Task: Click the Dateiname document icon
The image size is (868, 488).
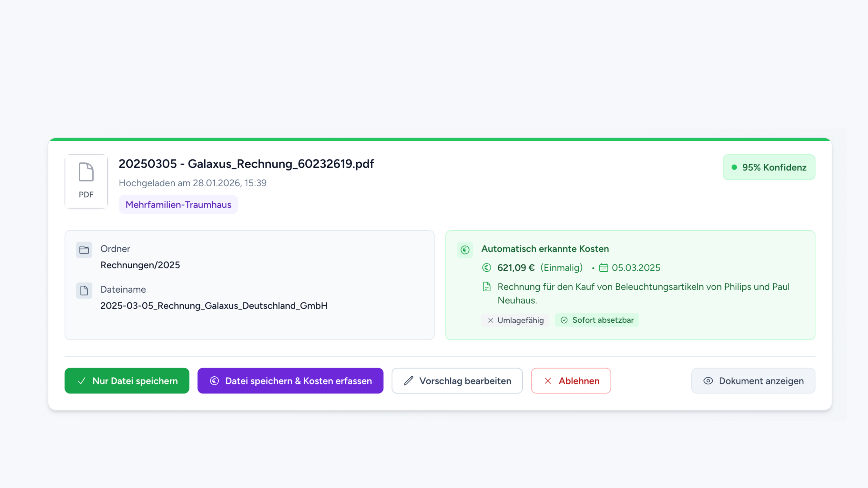Action: coord(84,291)
